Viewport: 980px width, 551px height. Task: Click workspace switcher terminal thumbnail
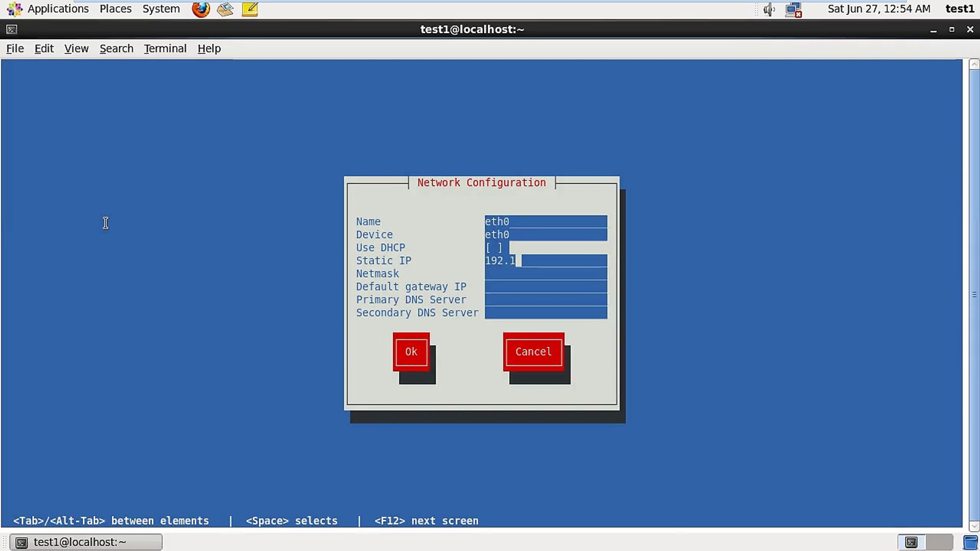(911, 542)
